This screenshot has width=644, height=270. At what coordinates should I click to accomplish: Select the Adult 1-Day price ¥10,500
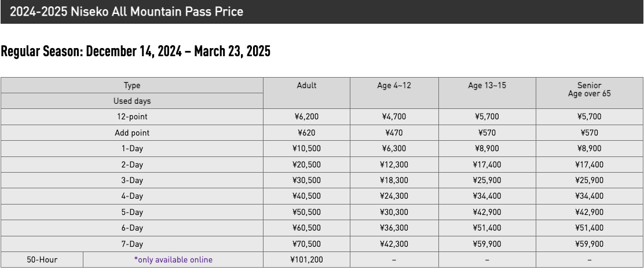click(306, 149)
